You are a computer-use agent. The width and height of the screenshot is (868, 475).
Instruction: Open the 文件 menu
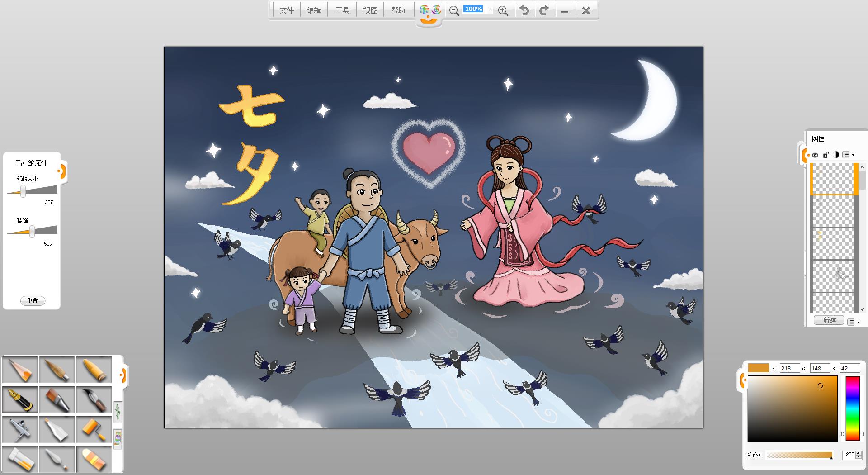coord(286,10)
